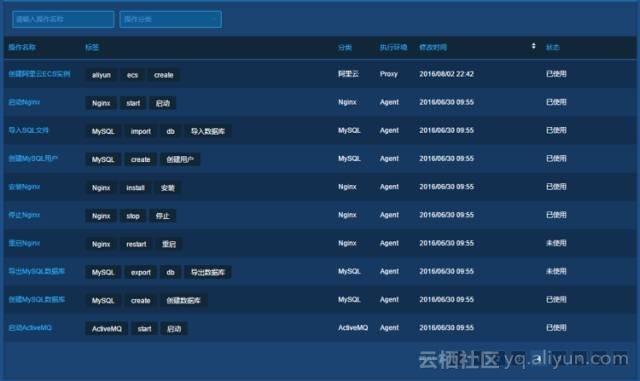Image resolution: width=640 pixels, height=381 pixels.
Task: Open the 启动ActiveMQ operation link
Action: (30, 328)
